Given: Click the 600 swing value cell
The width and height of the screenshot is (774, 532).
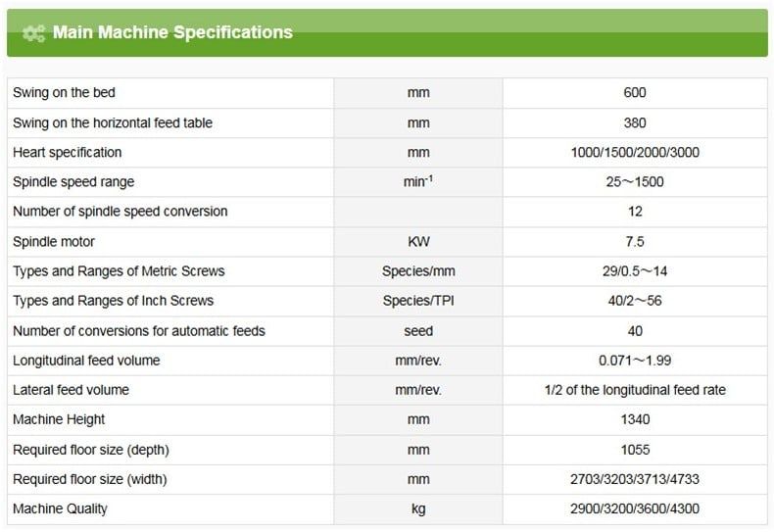Looking at the screenshot, I should click(634, 93).
